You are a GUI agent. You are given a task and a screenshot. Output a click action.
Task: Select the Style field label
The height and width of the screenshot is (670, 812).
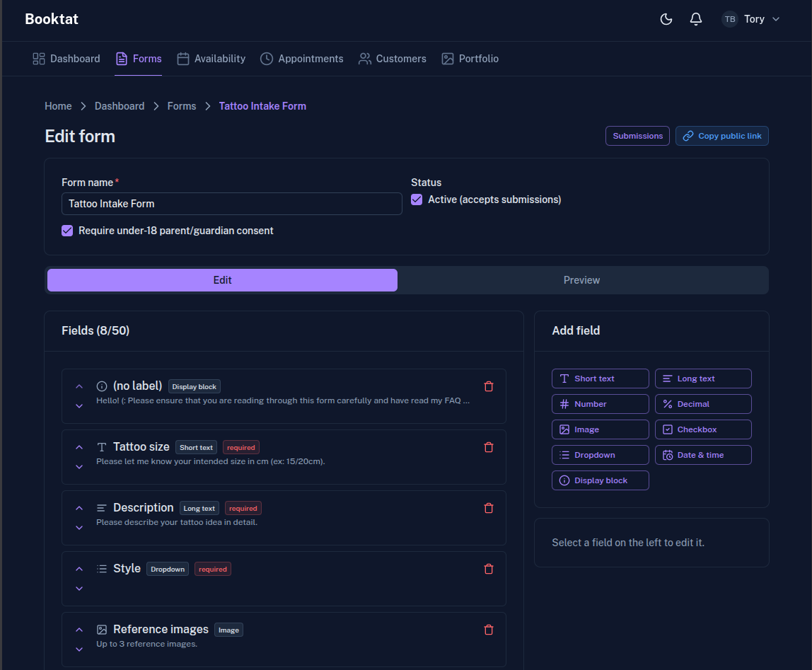coord(127,568)
